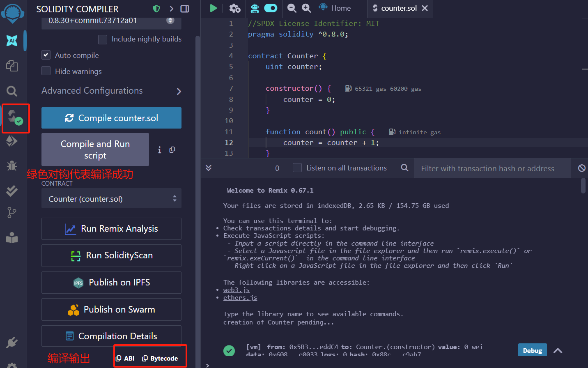Click the green shield verification icon
This screenshot has width=588, height=368.
pyautogui.click(x=156, y=9)
